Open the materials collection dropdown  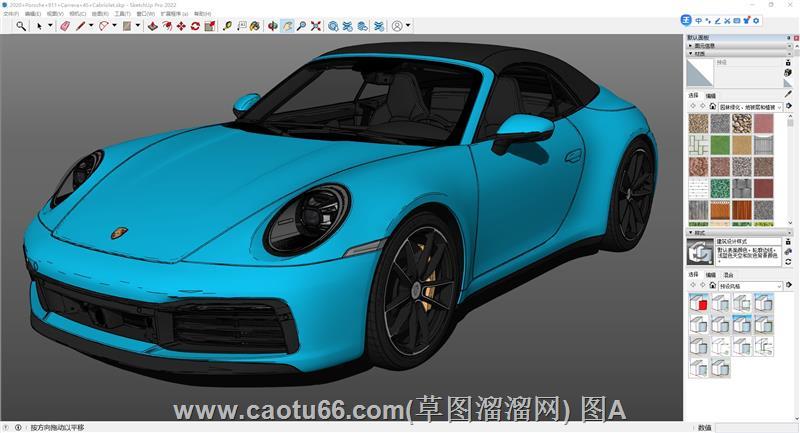click(750, 107)
